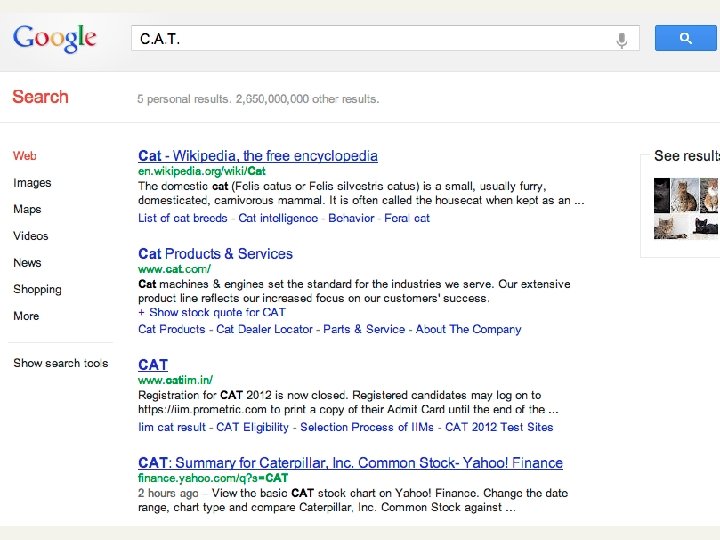Open About The Company sublink

468,329
